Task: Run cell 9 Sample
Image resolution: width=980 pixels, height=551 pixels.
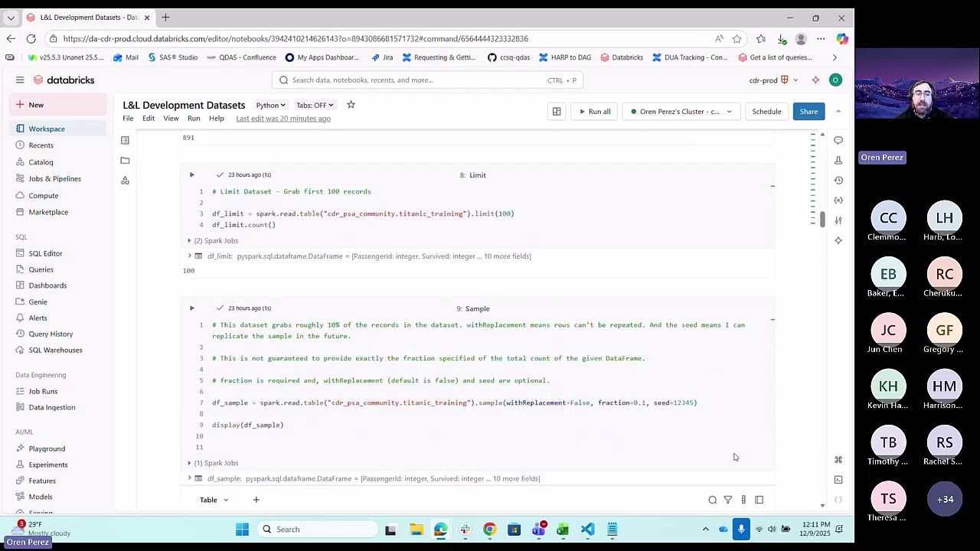Action: 191,308
